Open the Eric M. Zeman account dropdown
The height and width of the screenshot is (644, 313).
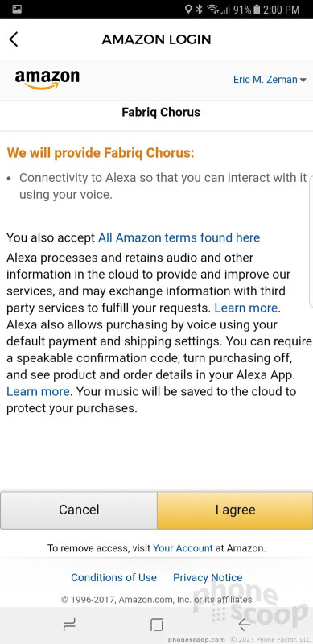[270, 79]
